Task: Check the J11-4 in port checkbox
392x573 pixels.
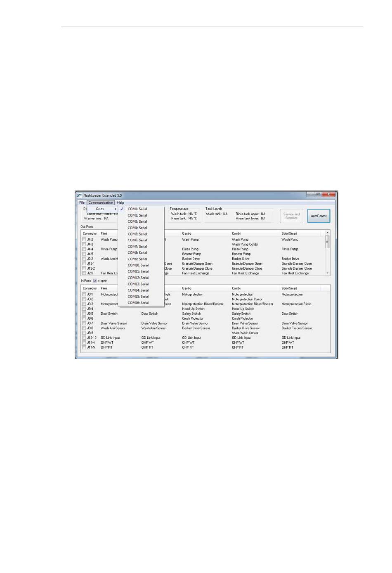Action: tap(84, 342)
